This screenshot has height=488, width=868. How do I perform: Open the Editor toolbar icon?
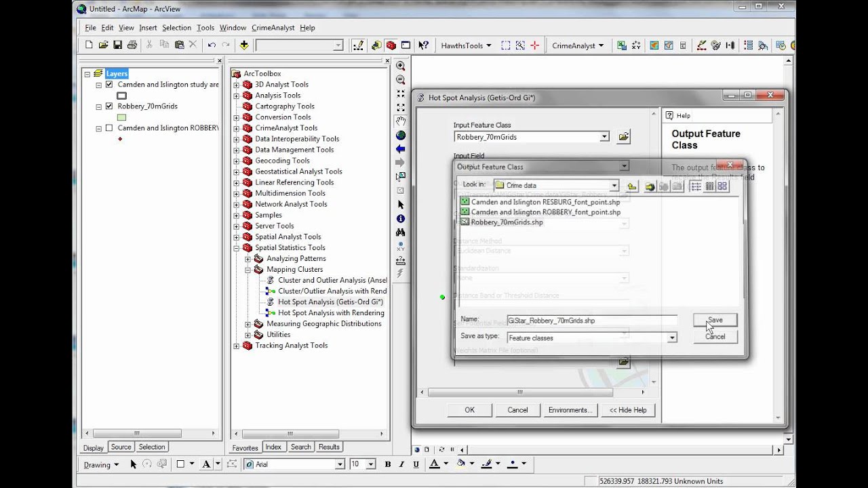point(358,45)
